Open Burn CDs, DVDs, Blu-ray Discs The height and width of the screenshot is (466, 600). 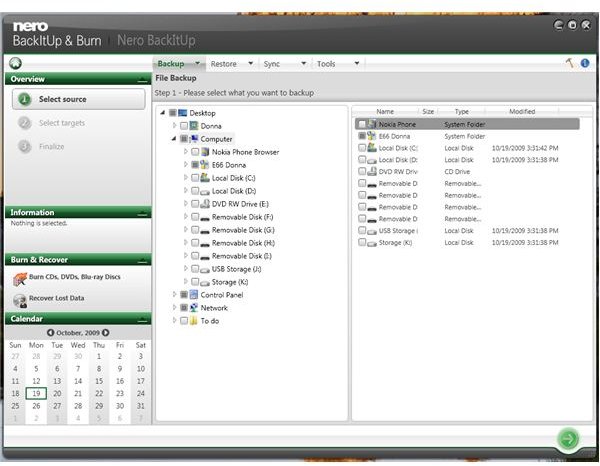click(x=75, y=277)
